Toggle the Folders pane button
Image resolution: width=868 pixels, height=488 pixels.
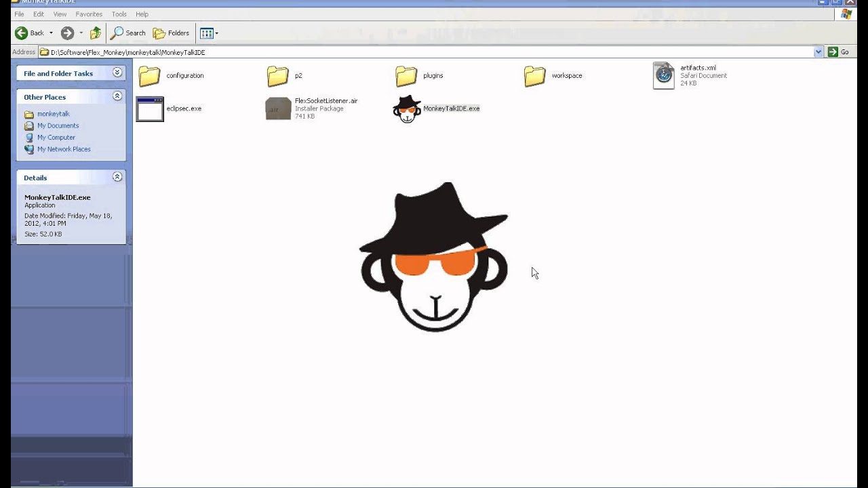coord(172,33)
